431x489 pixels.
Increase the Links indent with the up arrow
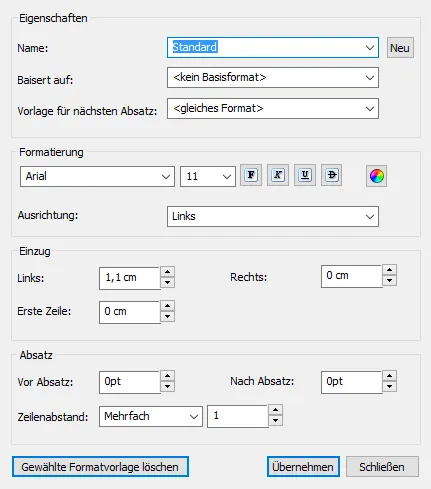(x=168, y=272)
